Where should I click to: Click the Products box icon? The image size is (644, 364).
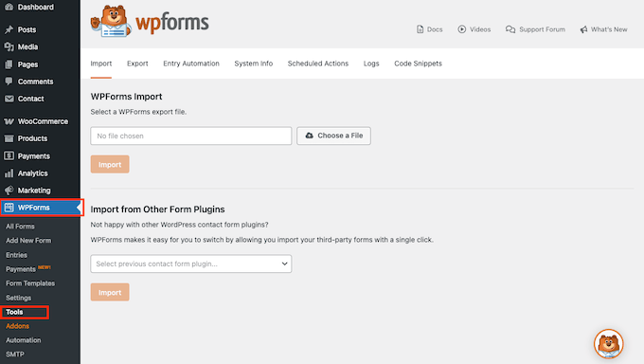click(x=9, y=138)
